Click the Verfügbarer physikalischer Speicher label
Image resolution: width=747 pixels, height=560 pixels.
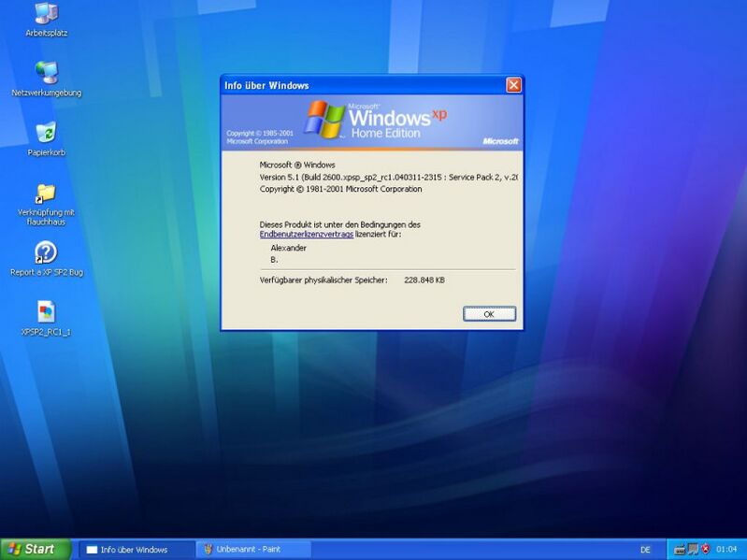point(323,280)
